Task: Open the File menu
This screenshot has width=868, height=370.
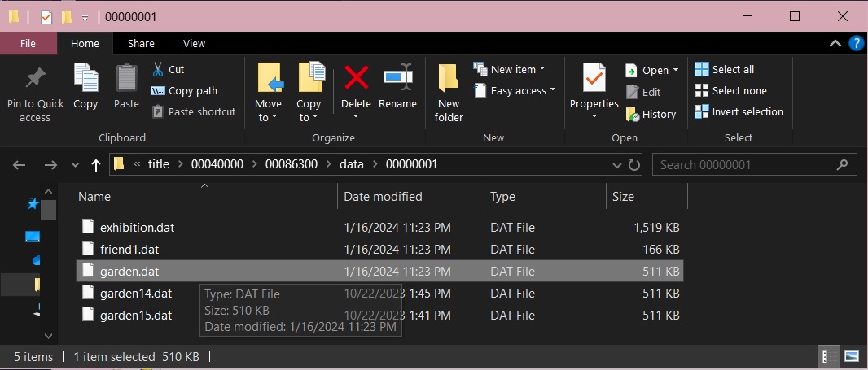Action: pos(28,44)
